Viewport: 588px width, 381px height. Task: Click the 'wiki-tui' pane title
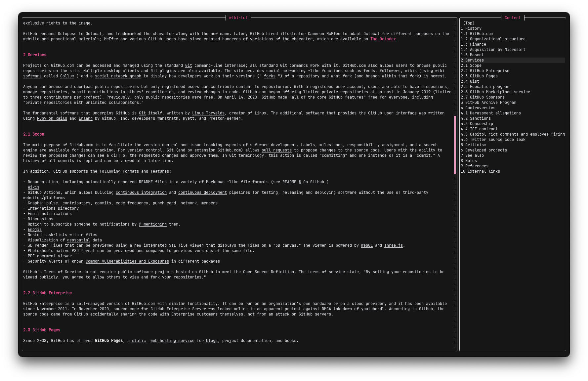coord(238,18)
